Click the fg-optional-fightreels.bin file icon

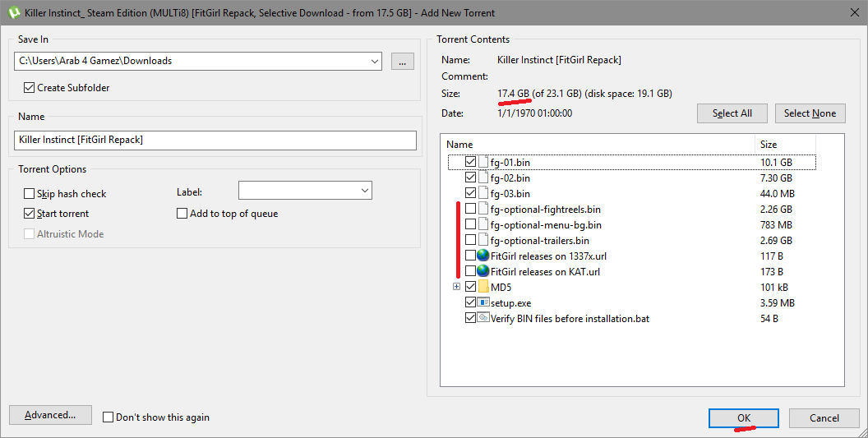coord(483,210)
